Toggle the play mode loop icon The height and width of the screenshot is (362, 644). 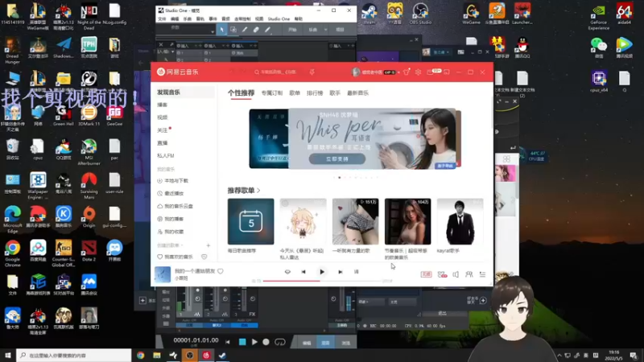pyautogui.click(x=287, y=272)
